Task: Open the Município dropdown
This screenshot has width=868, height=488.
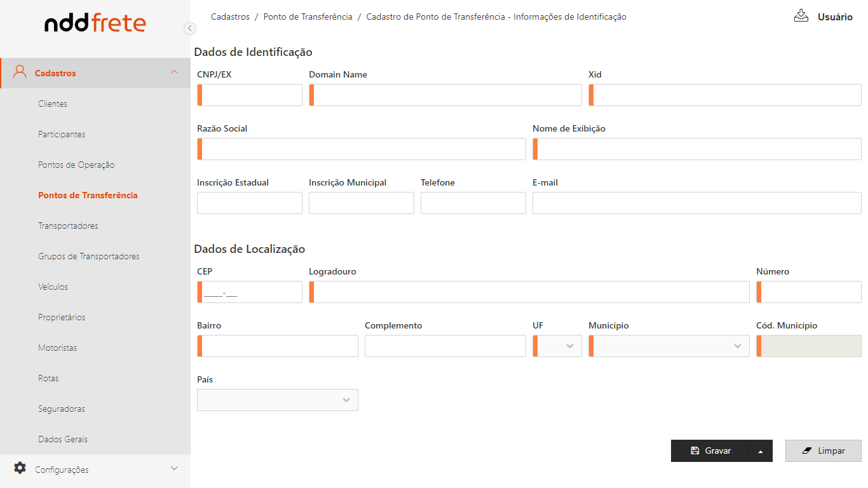Action: point(669,346)
